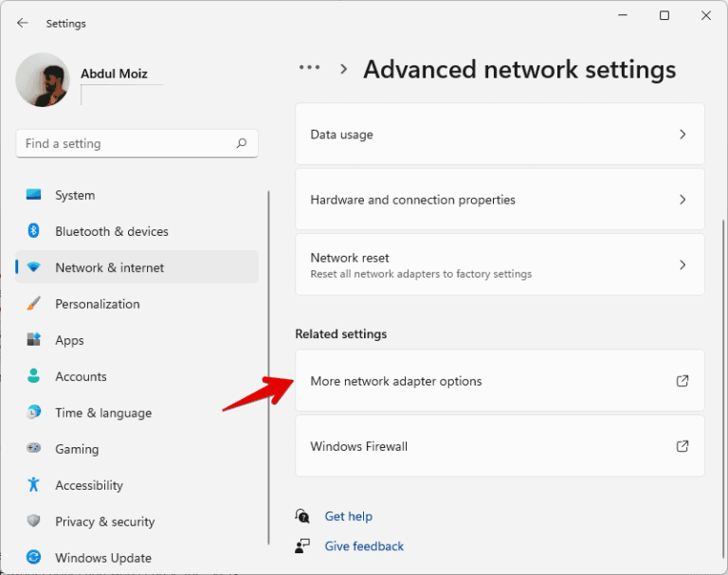
Task: Open Windows Update via its icon
Action: (x=34, y=558)
